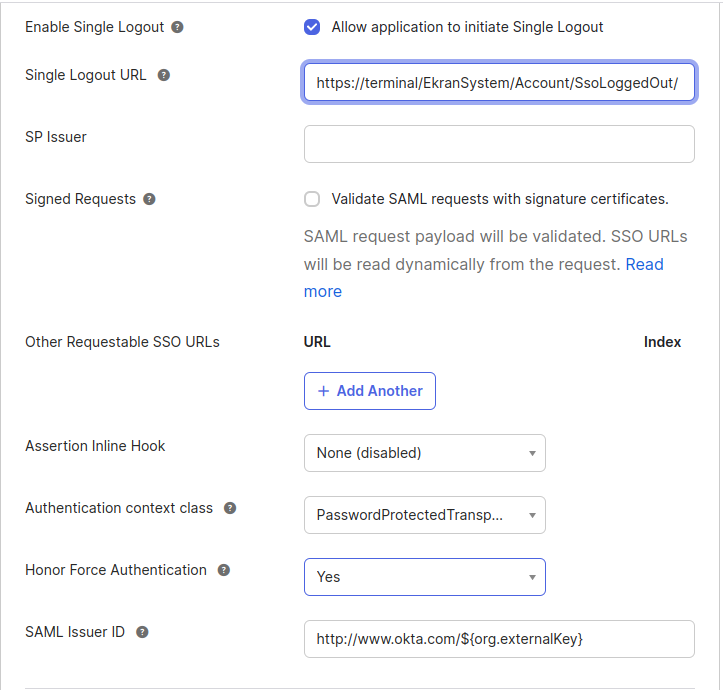Click the SP Issuer field label

click(x=56, y=137)
